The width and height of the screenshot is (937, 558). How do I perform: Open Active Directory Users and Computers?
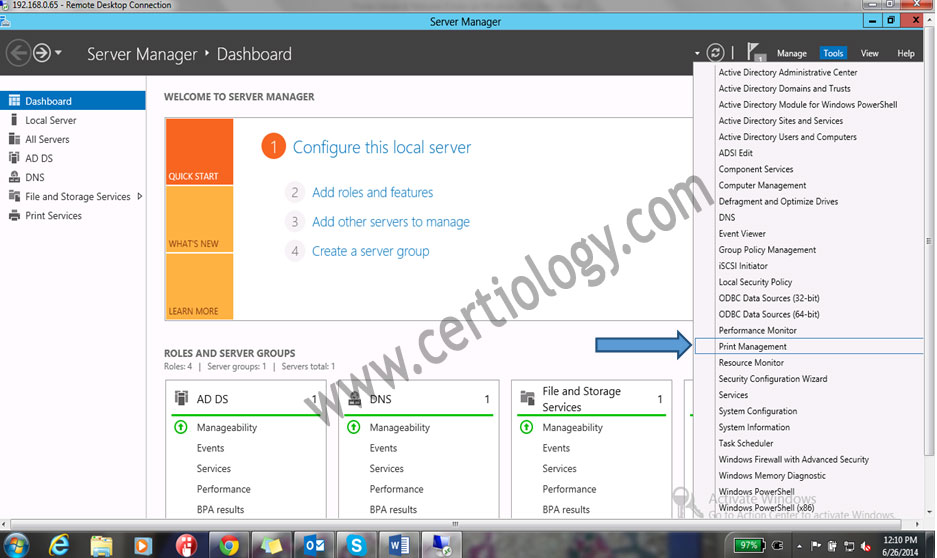pyautogui.click(x=787, y=137)
